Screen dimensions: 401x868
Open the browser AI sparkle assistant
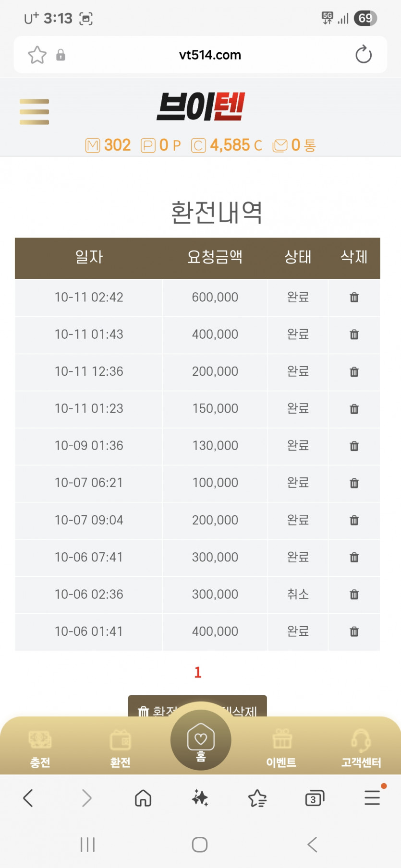200,798
